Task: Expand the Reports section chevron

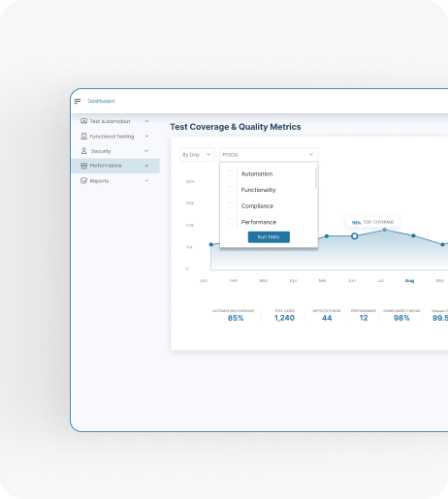Action: click(146, 180)
